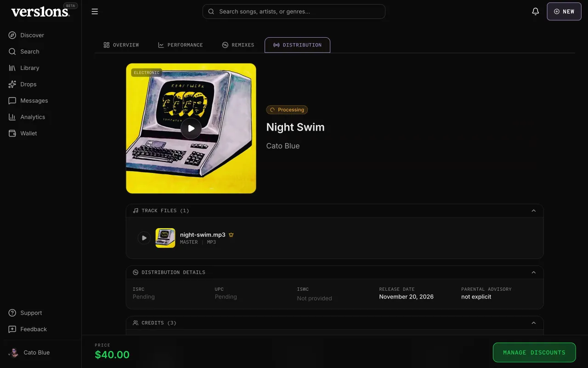Open notifications via the bell icon
This screenshot has height=368, width=588.
(x=535, y=11)
